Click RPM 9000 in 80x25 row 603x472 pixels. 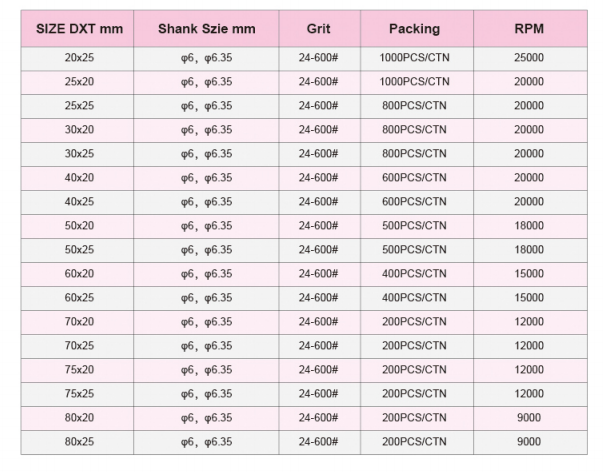click(529, 442)
